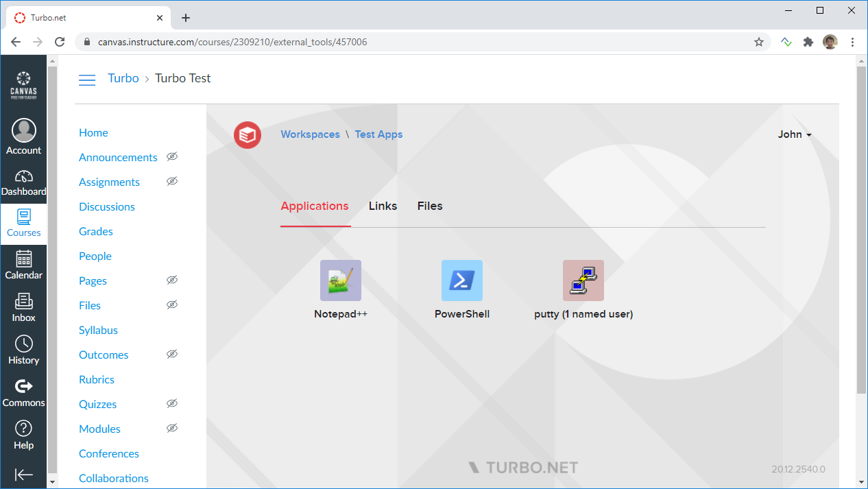Open Test Apps breadcrumb link
The width and height of the screenshot is (868, 489).
point(378,134)
